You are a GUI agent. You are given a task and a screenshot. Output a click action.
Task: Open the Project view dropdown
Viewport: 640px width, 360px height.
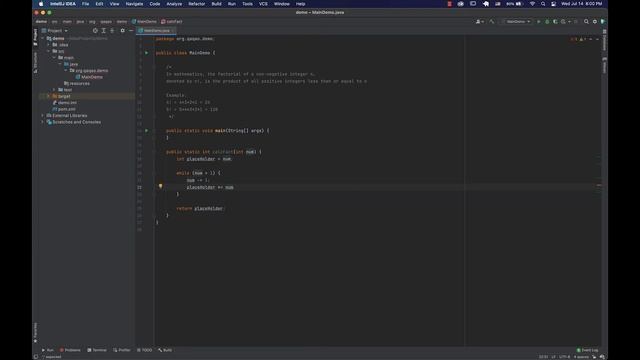pyautogui.click(x=56, y=31)
